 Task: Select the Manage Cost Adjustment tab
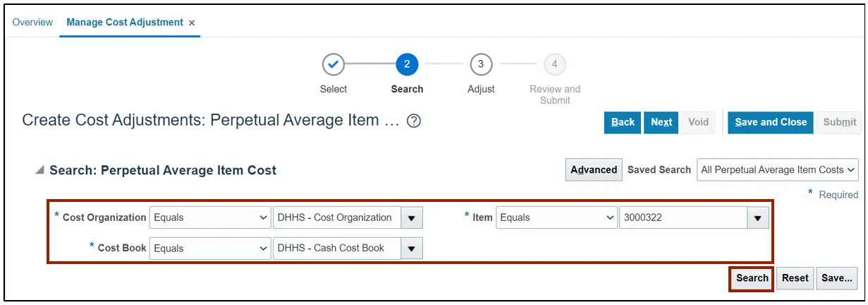point(124,23)
